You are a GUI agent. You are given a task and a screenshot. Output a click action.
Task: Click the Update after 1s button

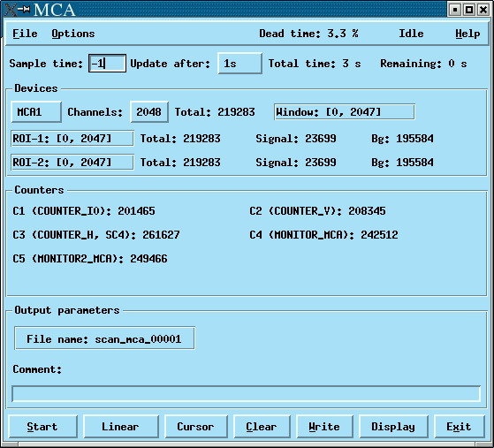[x=239, y=64]
